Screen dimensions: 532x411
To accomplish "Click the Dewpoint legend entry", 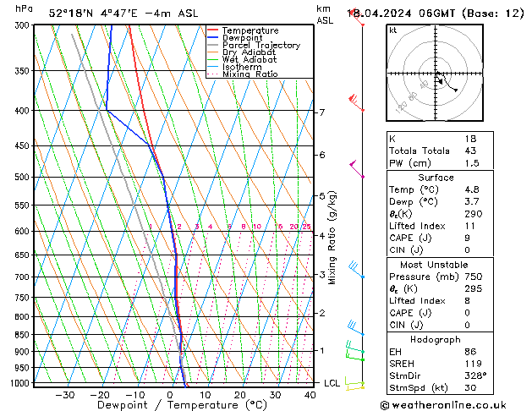I will [x=244, y=38].
